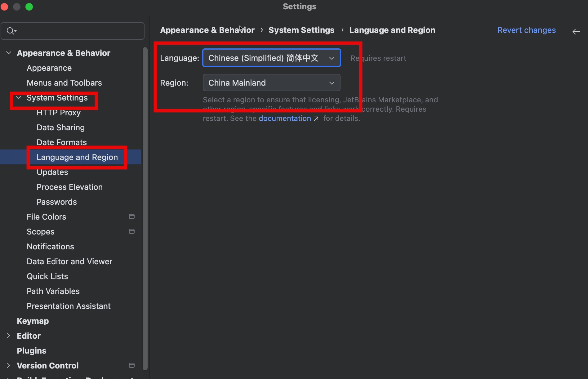Open Date Formats settings
This screenshot has height=379, width=588.
(62, 142)
